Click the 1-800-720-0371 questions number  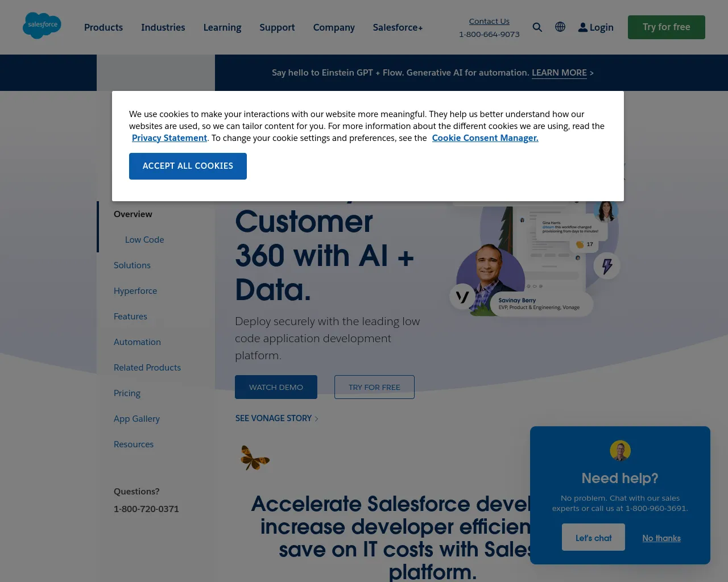[146, 509]
